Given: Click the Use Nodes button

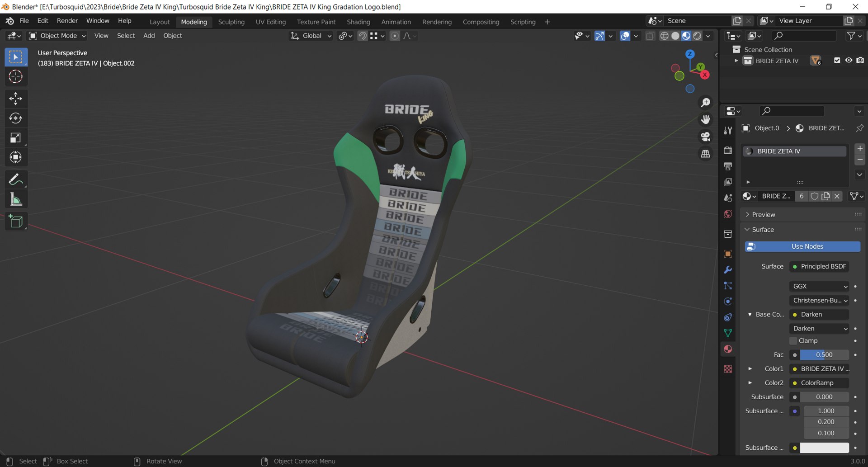Looking at the screenshot, I should tap(802, 246).
